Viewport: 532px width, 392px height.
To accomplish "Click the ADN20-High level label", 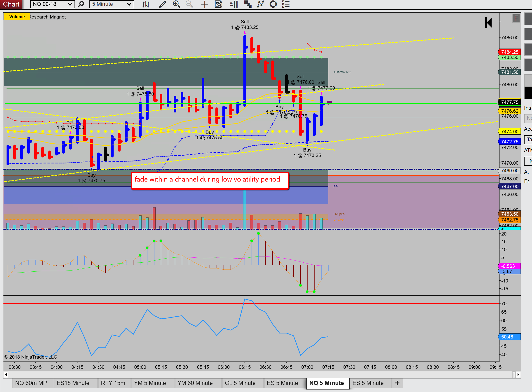I will [x=342, y=72].
